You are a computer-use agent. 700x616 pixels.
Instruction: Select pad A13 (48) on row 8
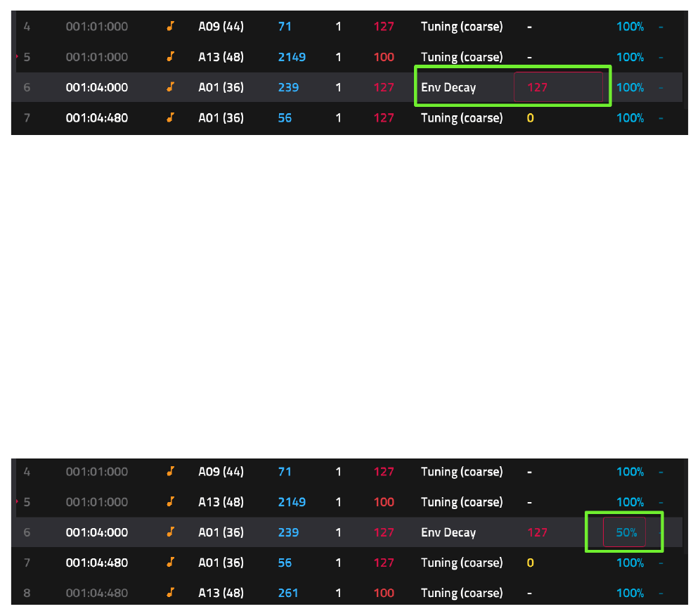(221, 593)
